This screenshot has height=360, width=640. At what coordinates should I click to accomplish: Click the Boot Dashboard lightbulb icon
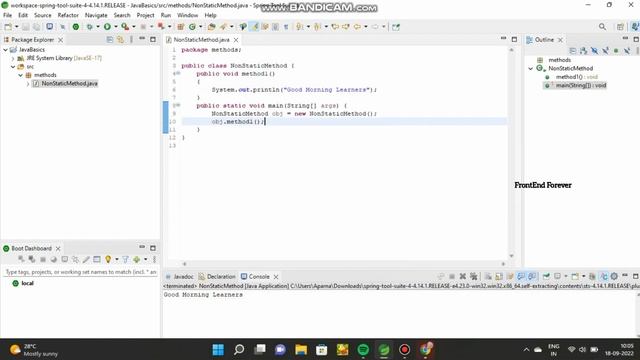pyautogui.click(x=108, y=259)
